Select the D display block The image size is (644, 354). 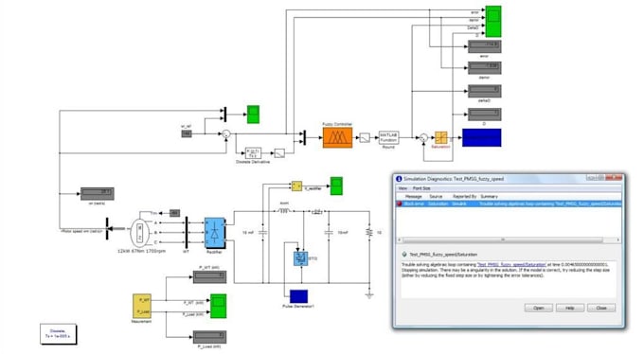pos(485,115)
